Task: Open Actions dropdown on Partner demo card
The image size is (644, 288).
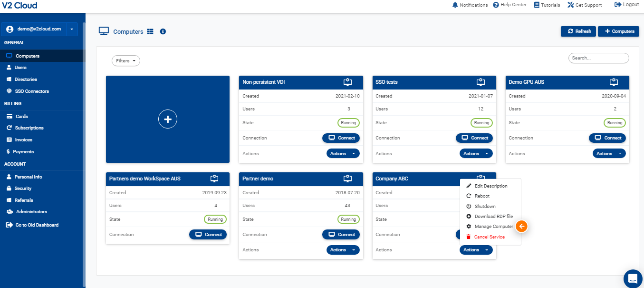Action: 343,250
